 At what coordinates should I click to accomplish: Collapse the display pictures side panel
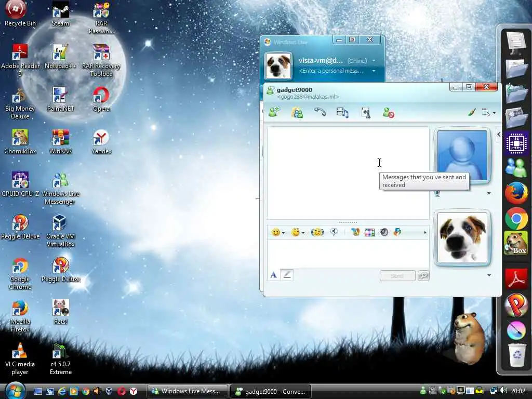pos(499,135)
